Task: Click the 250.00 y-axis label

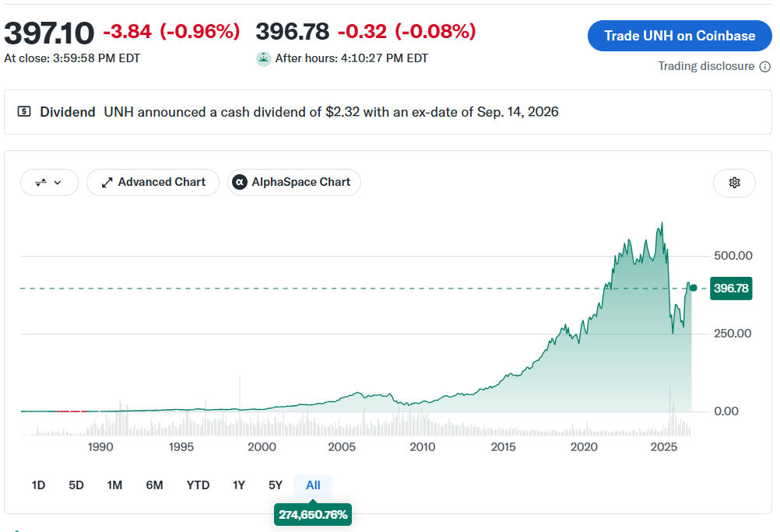Action: tap(733, 334)
